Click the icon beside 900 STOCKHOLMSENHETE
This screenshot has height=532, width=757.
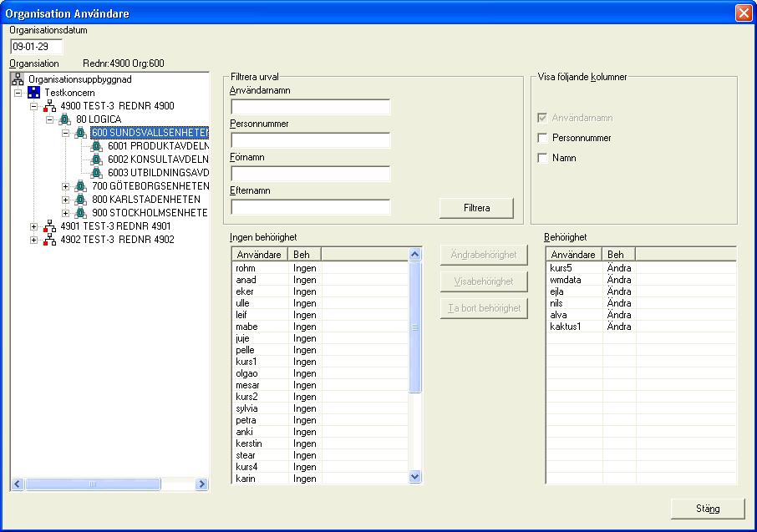click(81, 212)
